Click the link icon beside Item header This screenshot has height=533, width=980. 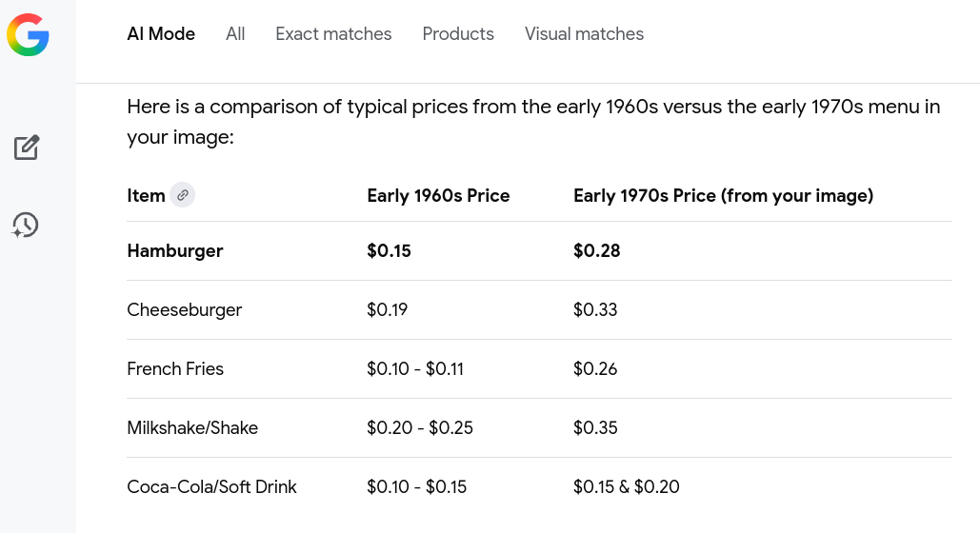[x=182, y=195]
